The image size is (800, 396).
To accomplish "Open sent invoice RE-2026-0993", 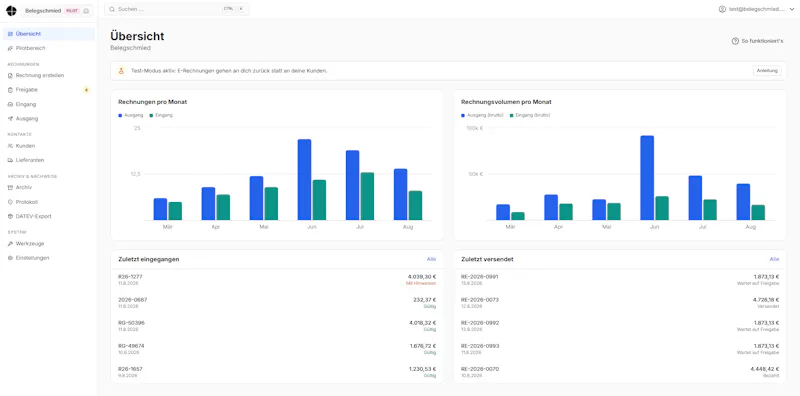I will [x=620, y=349].
